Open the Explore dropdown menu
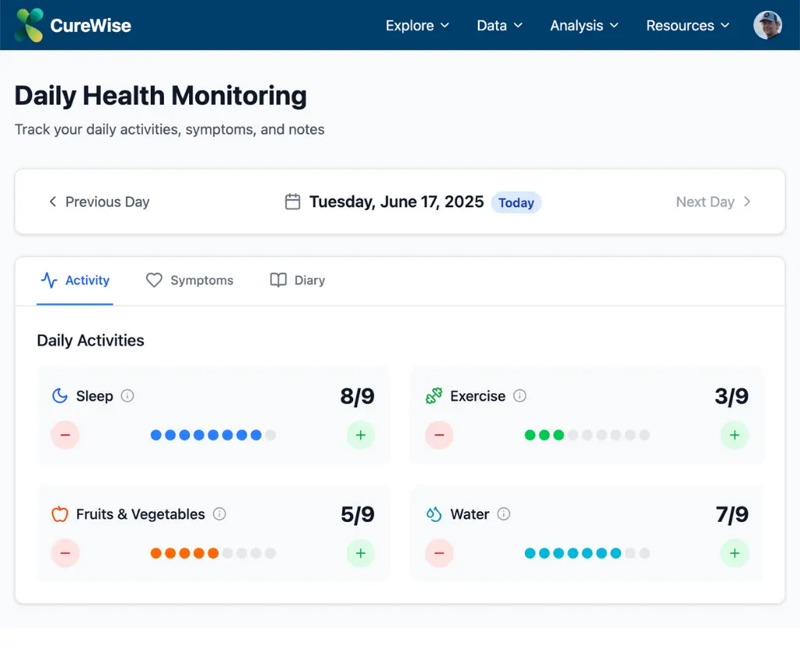Image resolution: width=800 pixels, height=672 pixels. (x=417, y=25)
